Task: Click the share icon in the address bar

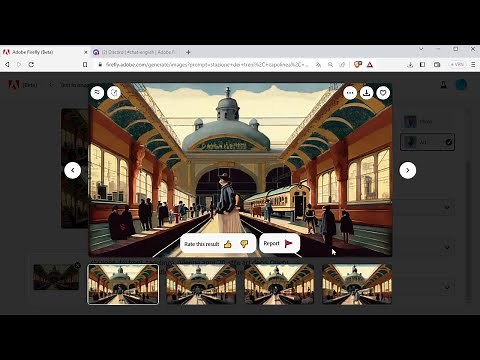Action: (x=342, y=65)
